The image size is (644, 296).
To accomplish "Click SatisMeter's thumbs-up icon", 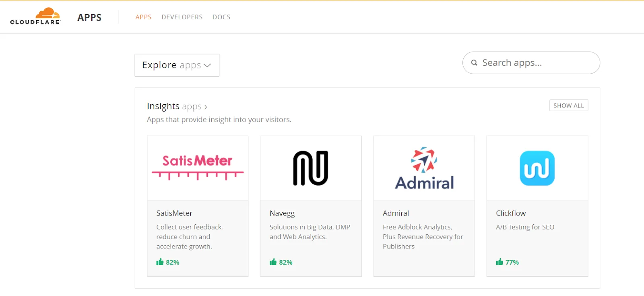I will pyautogui.click(x=160, y=262).
